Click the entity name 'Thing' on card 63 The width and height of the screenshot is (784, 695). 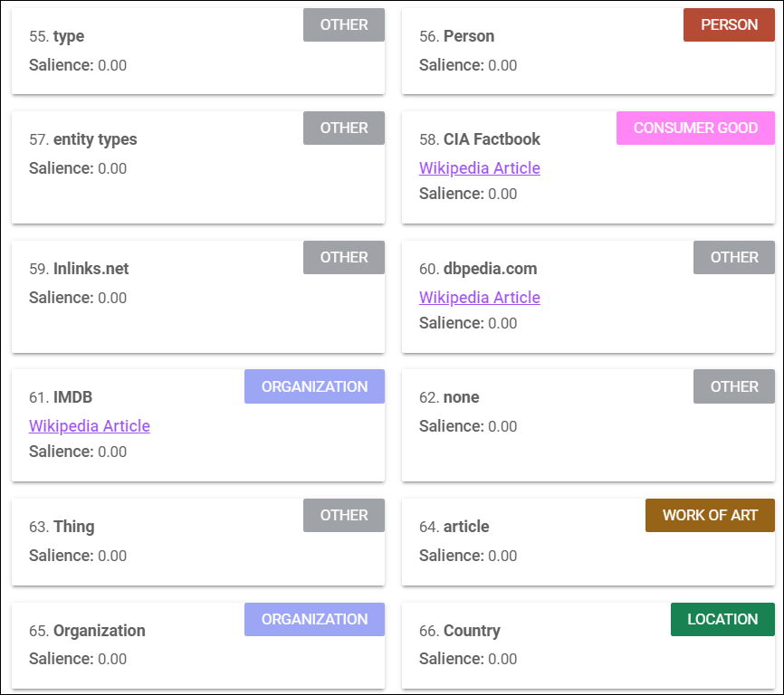coord(73,527)
